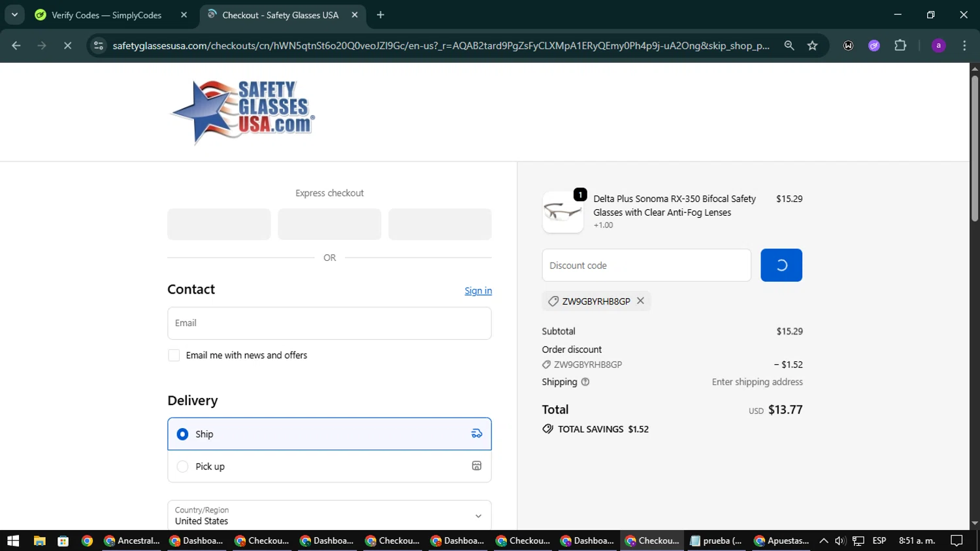The image size is (980, 551).
Task: Click the Delta Plus Sonoma product title
Action: point(674,205)
